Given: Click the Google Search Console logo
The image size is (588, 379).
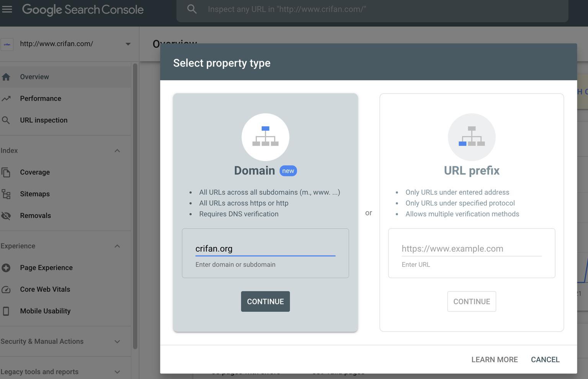Looking at the screenshot, I should pyautogui.click(x=83, y=10).
